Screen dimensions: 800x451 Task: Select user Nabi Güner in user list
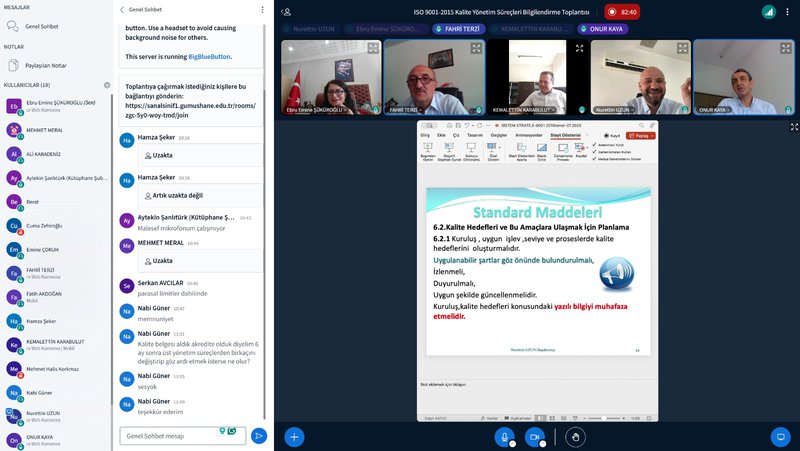click(x=56, y=393)
